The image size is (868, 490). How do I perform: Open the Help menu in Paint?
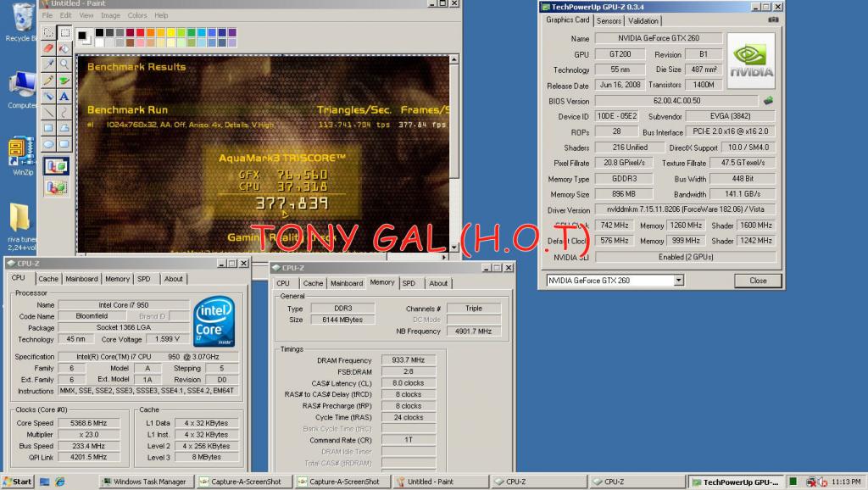pos(161,15)
